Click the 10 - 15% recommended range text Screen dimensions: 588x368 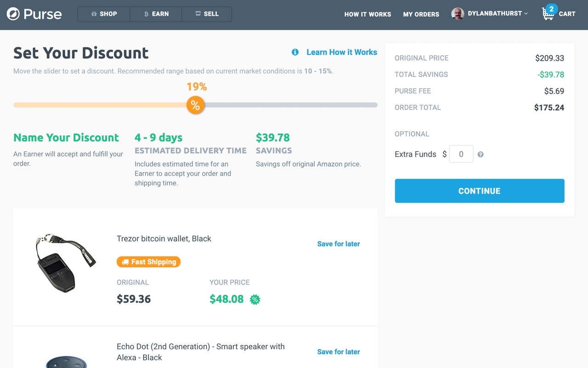click(318, 71)
